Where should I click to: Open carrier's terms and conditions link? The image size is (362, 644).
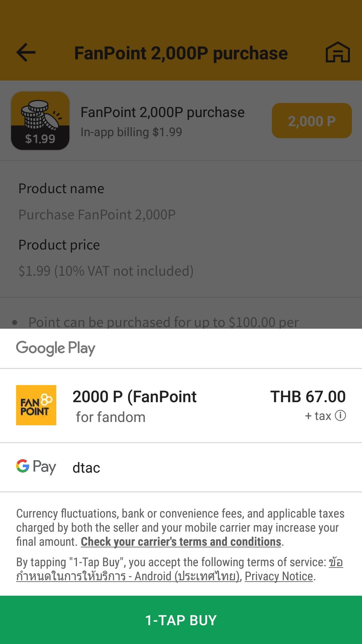[181, 542]
